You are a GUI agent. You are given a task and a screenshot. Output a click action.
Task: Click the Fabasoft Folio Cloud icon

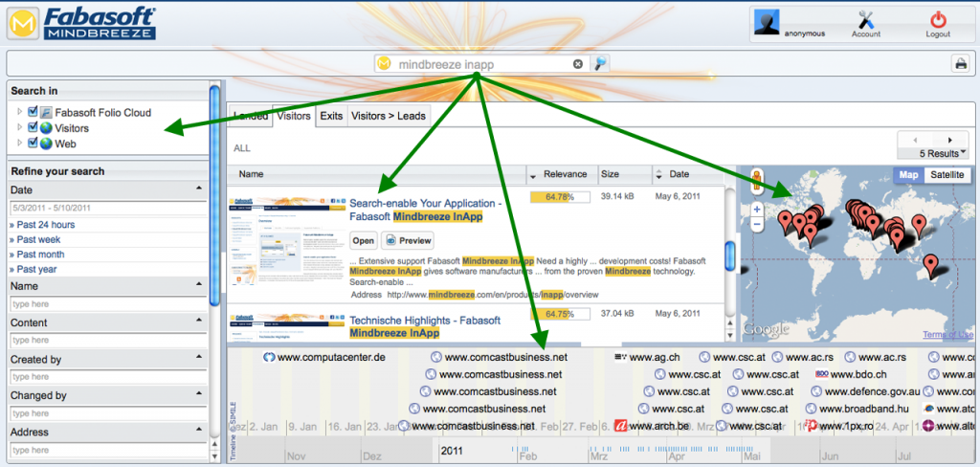[x=46, y=113]
